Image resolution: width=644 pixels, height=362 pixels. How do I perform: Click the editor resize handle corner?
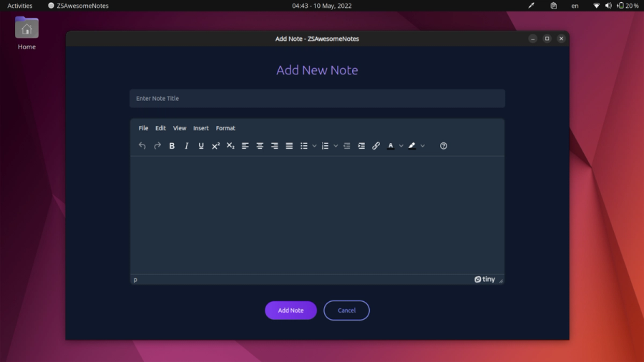coord(501,280)
